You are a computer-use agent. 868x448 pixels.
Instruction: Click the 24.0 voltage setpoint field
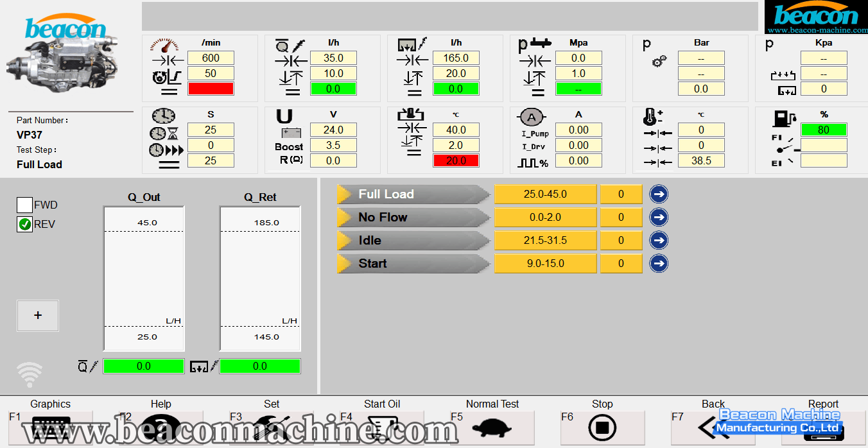(333, 130)
